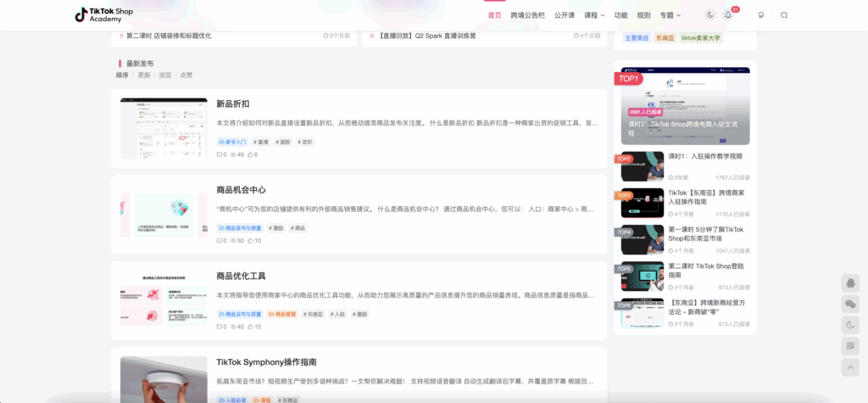Click 主营类目 sidebar tag
The image size is (868, 403).
[637, 38]
